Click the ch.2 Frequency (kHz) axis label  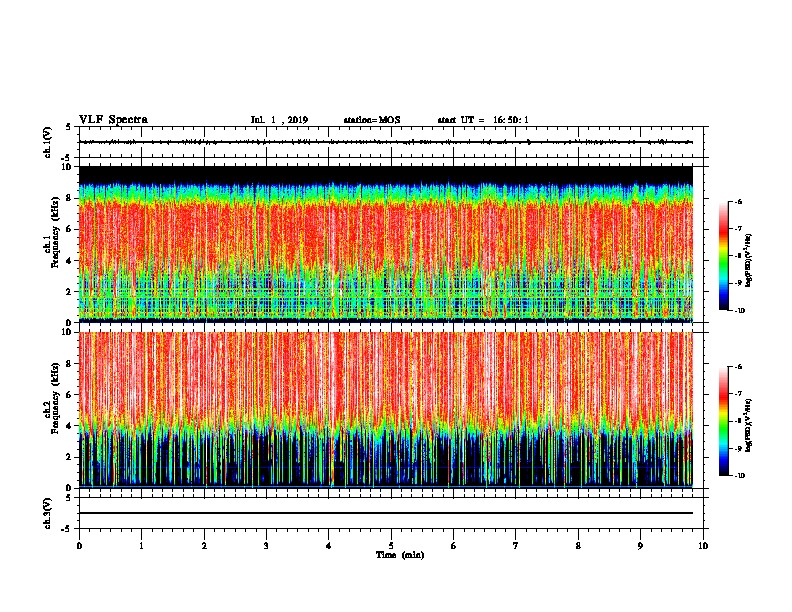point(52,397)
